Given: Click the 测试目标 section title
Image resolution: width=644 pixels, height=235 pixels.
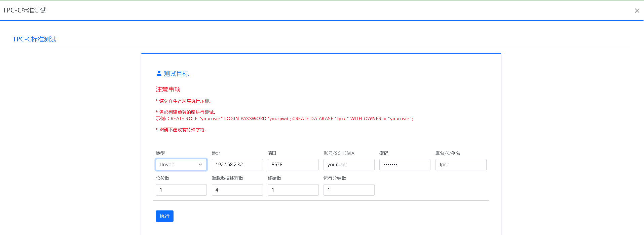Looking at the screenshot, I should (176, 74).
